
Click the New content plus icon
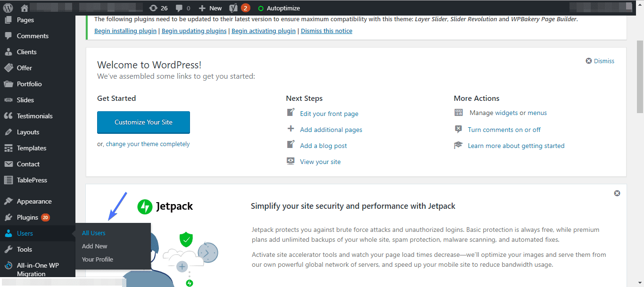(x=202, y=8)
